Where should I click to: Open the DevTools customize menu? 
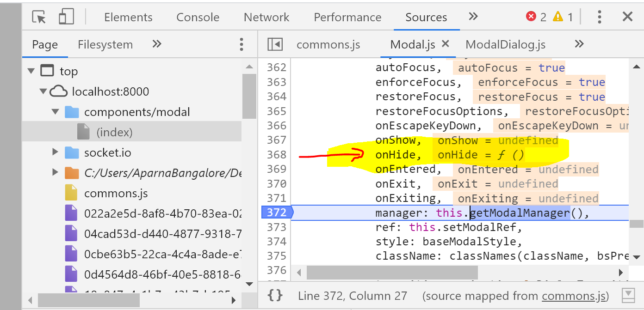point(600,17)
